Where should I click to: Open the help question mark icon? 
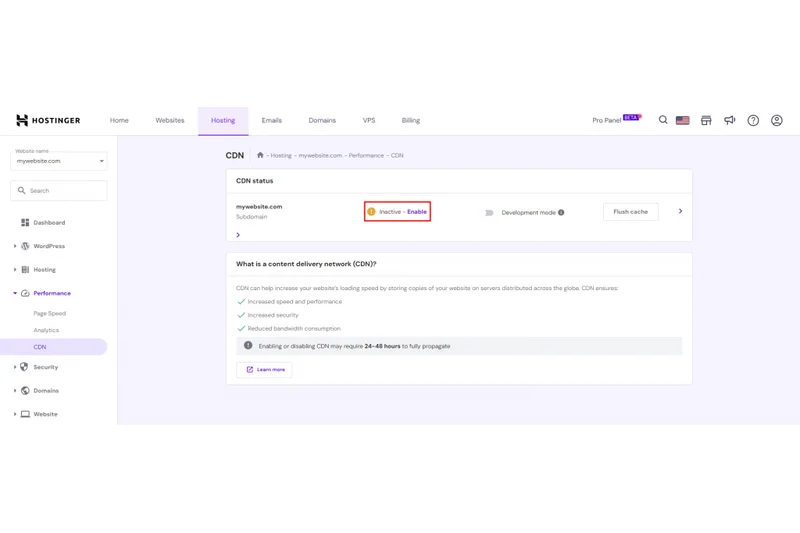coord(753,120)
